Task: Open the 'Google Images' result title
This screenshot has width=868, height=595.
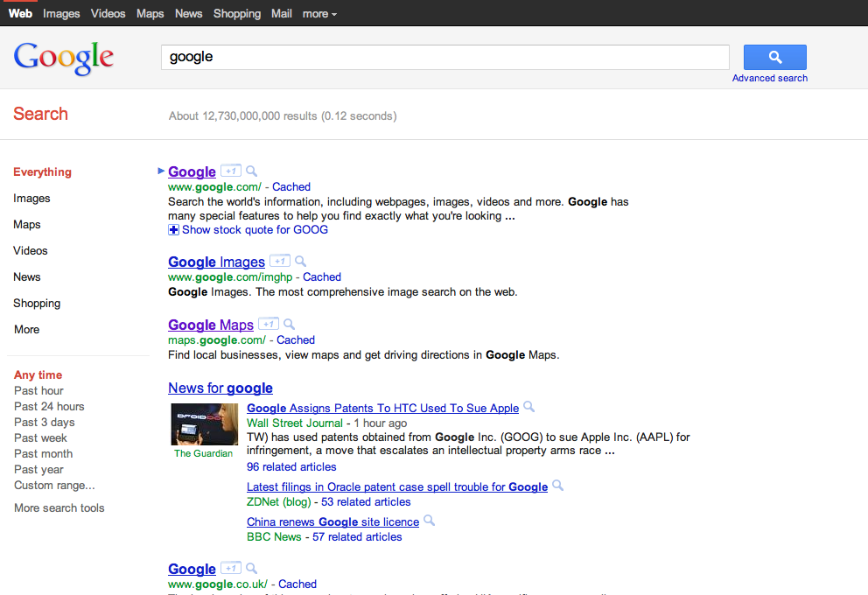Action: click(216, 262)
